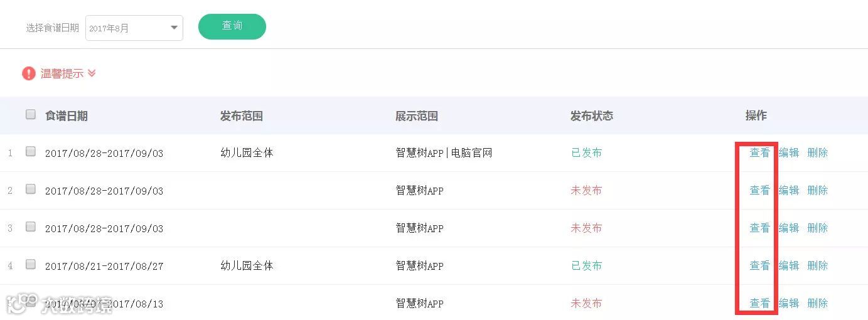Image resolution: width=868 pixels, height=320 pixels.
Task: Expand the 温馨提示 double-chevron arrow
Action: coord(92,73)
